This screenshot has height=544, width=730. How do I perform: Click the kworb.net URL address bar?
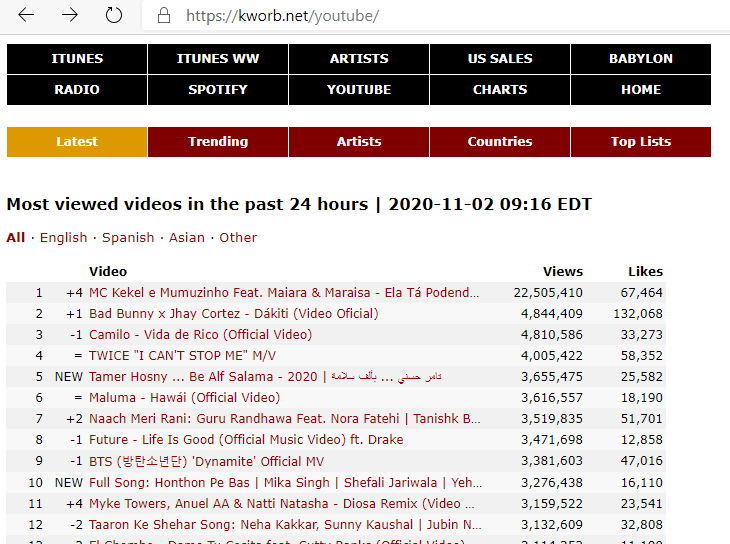[x=400, y=16]
